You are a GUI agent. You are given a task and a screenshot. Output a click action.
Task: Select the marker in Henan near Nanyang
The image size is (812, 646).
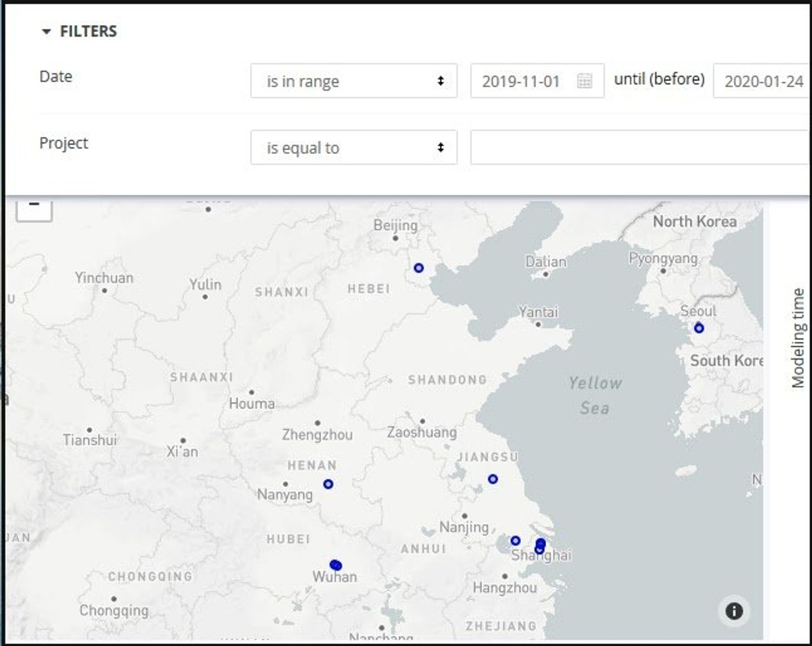(328, 484)
